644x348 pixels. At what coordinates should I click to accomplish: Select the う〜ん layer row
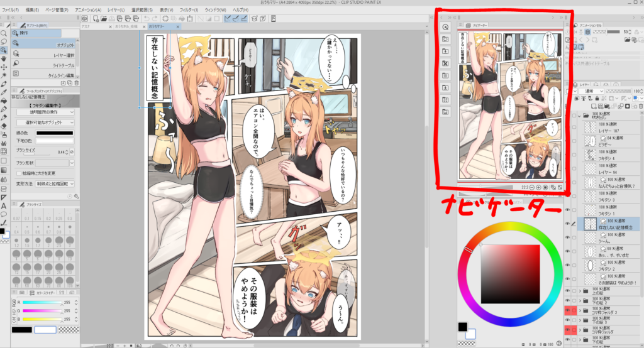611,238
